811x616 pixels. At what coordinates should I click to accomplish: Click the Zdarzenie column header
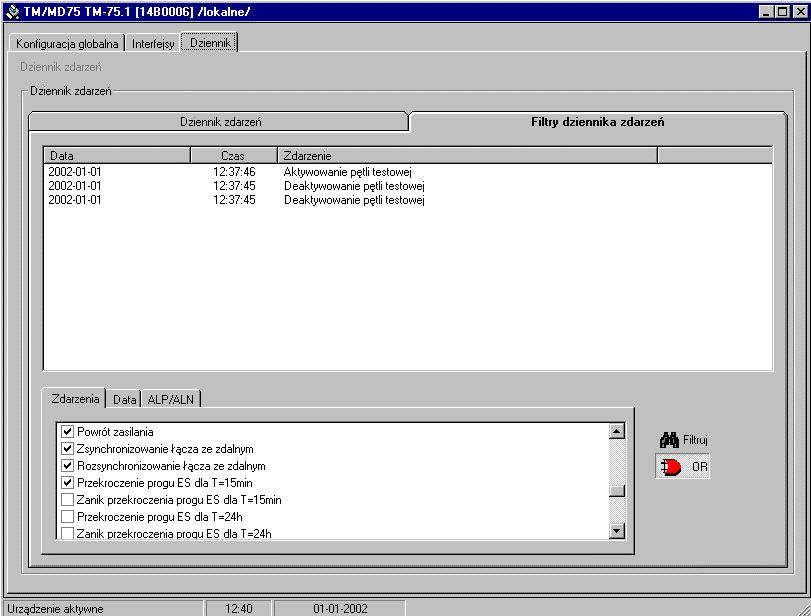pos(468,155)
